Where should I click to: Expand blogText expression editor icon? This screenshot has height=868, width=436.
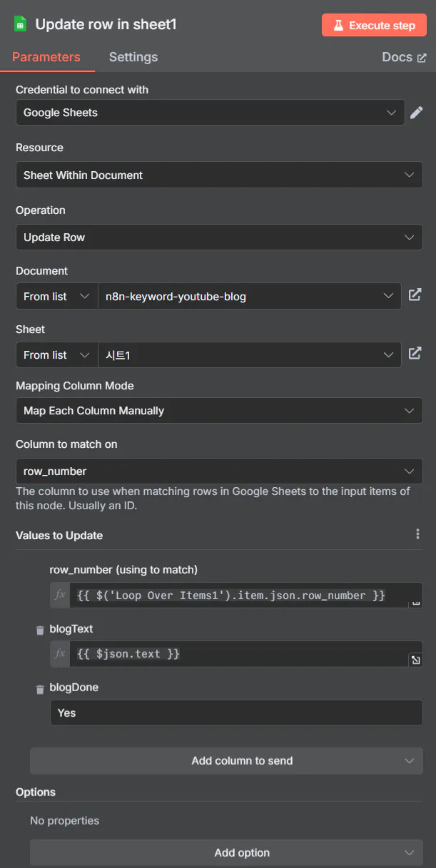coord(415,660)
